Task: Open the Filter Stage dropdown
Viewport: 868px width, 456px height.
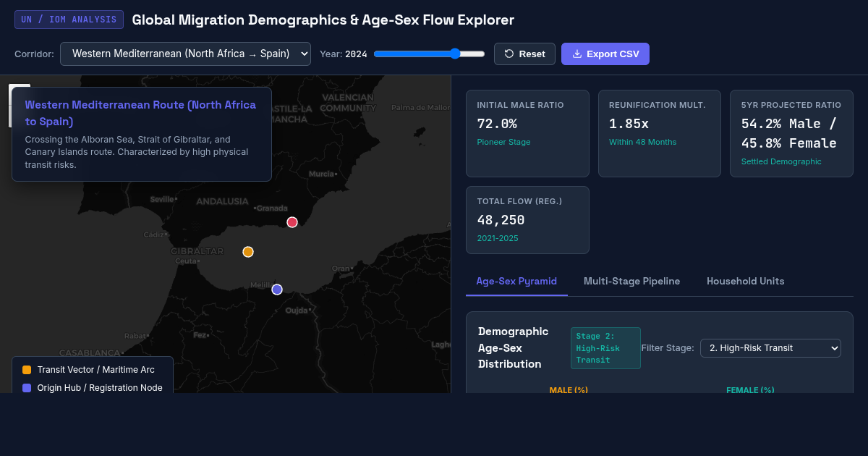Action: pyautogui.click(x=771, y=348)
